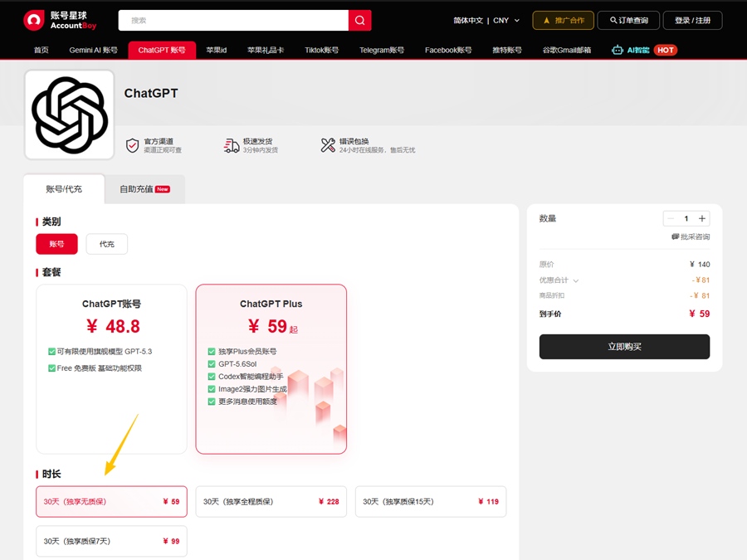Screen dimensions: 747x560
Task: Click the 更多消息使用额度 checkmark
Action: click(x=212, y=402)
